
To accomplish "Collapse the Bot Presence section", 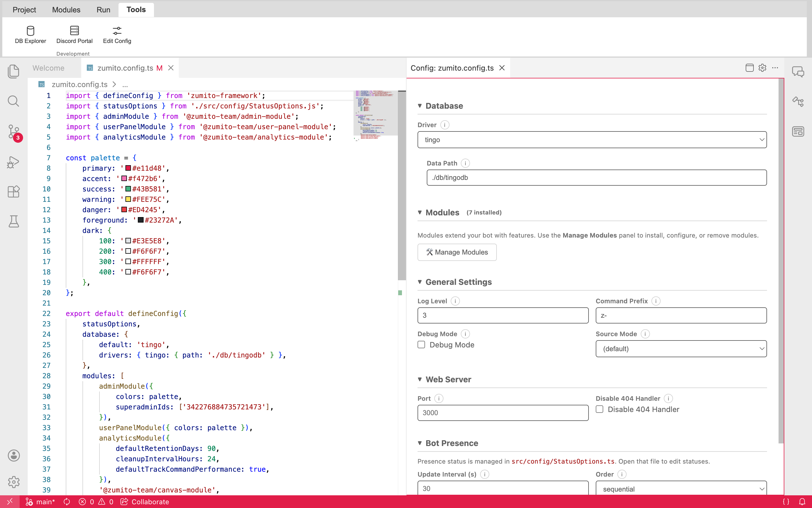I will tap(420, 443).
